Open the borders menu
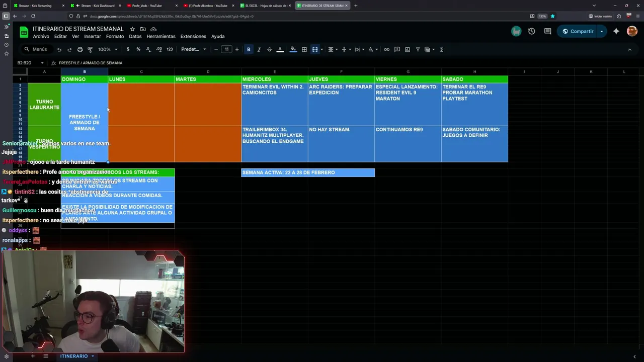 tap(304, 49)
